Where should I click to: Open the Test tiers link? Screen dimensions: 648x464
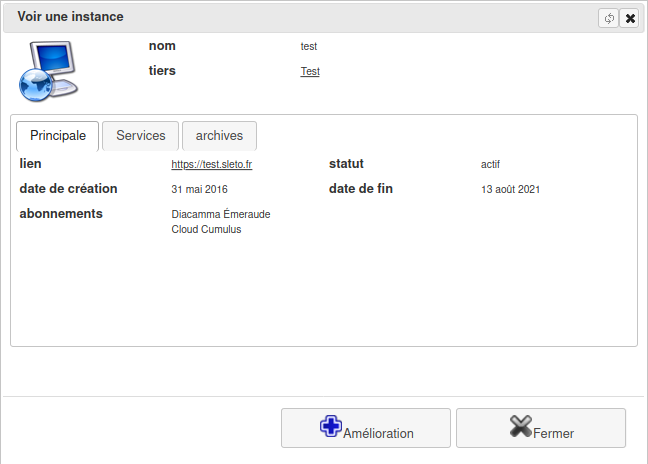pyautogui.click(x=310, y=72)
